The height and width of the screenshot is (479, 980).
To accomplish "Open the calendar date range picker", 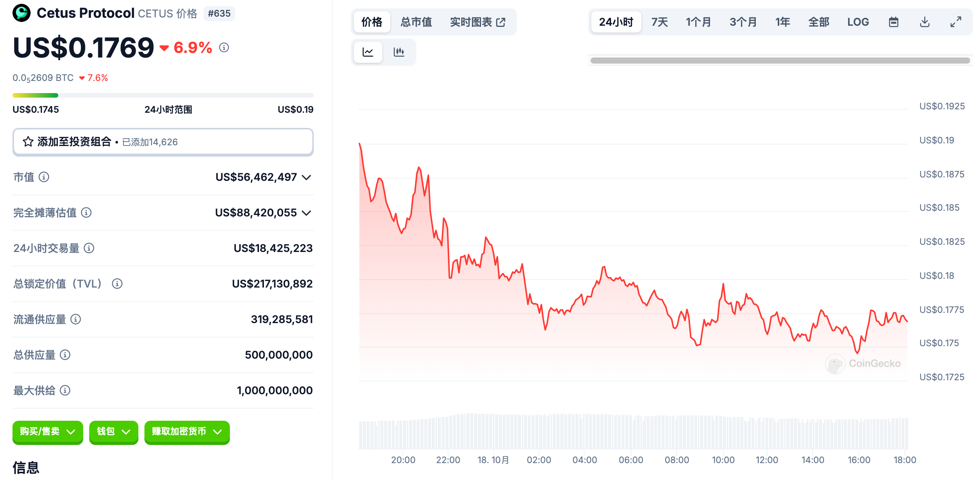I will [x=893, y=22].
